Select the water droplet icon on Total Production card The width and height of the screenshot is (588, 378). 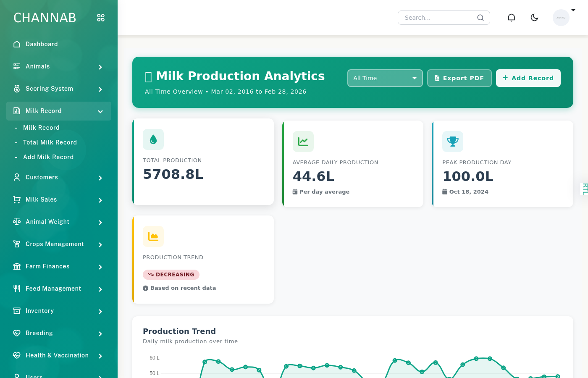pyautogui.click(x=153, y=139)
